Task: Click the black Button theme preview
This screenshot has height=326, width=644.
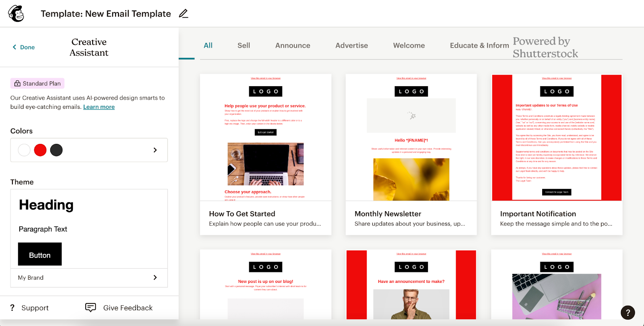Action: [x=40, y=254]
